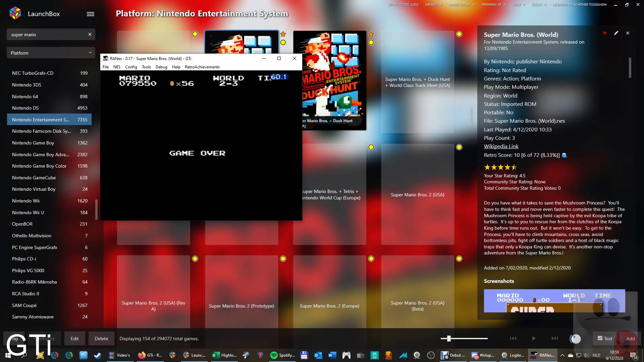Select Nintendo Game Boy Color platform
The height and width of the screenshot is (362, 644).
click(x=49, y=166)
